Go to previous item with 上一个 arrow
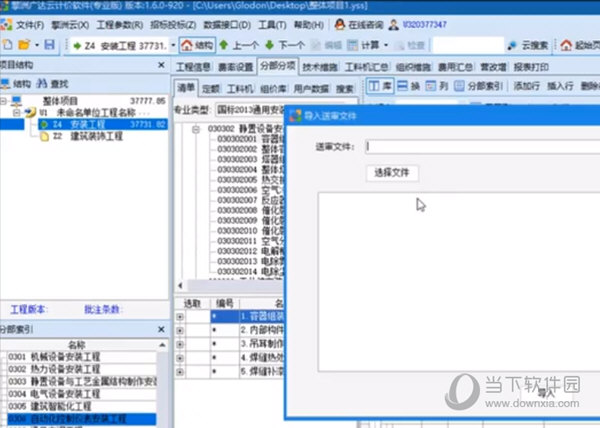Screen dimensions: 600x428 coord(239,46)
